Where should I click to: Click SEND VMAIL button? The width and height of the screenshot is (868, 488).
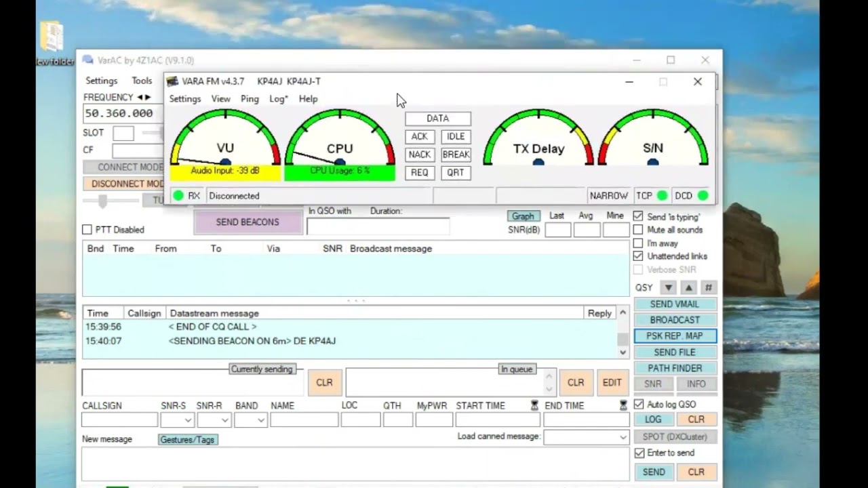tap(675, 304)
